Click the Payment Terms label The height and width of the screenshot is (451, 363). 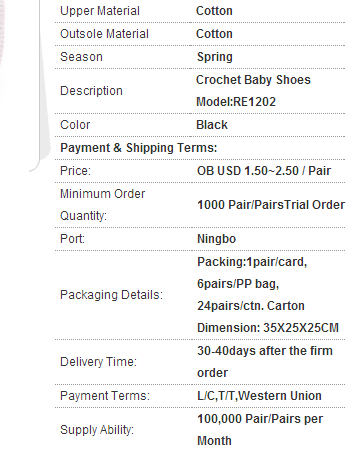tap(105, 396)
